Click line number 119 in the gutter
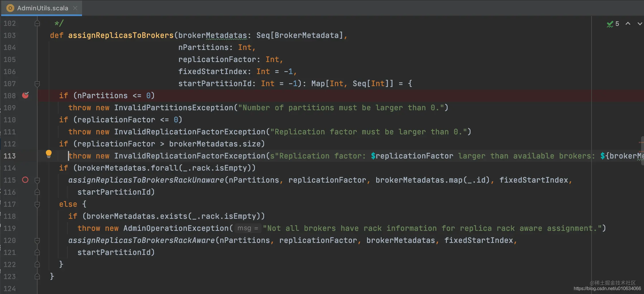Image resolution: width=644 pixels, height=294 pixels. (x=10, y=228)
